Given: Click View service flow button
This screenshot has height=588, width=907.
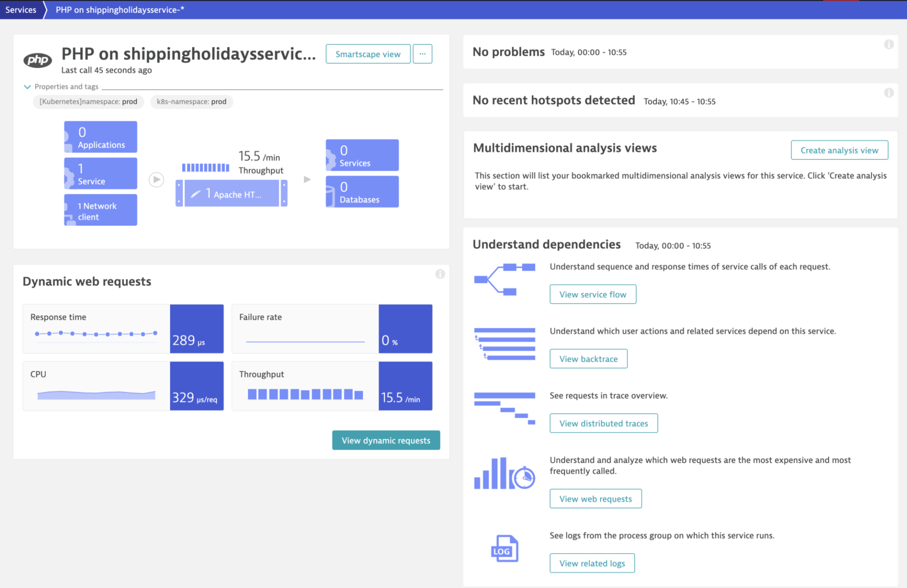Looking at the screenshot, I should click(x=593, y=294).
